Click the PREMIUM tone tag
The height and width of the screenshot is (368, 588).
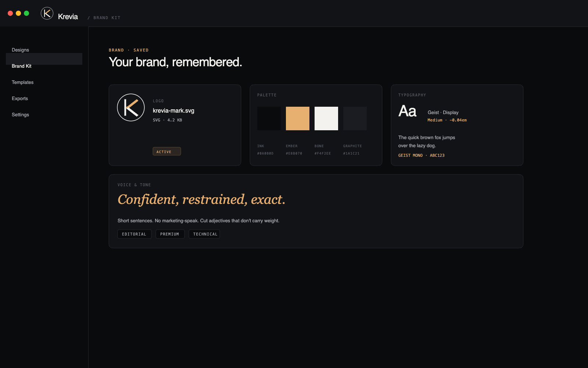click(x=170, y=234)
